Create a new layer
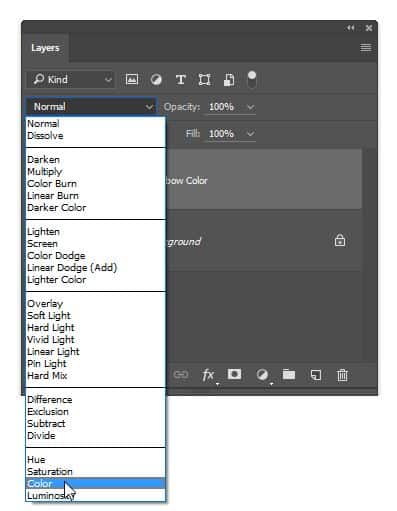 [316, 375]
